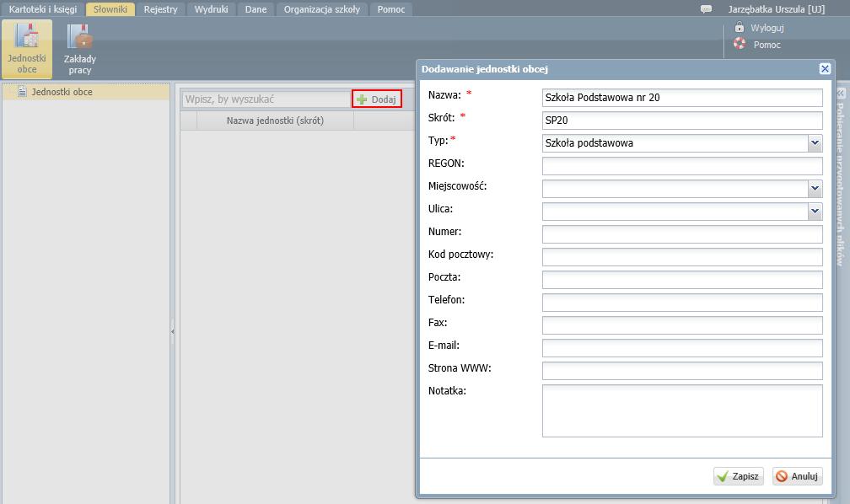Switch to Kartoteki i księgi tab
The image size is (850, 504).
pos(43,9)
